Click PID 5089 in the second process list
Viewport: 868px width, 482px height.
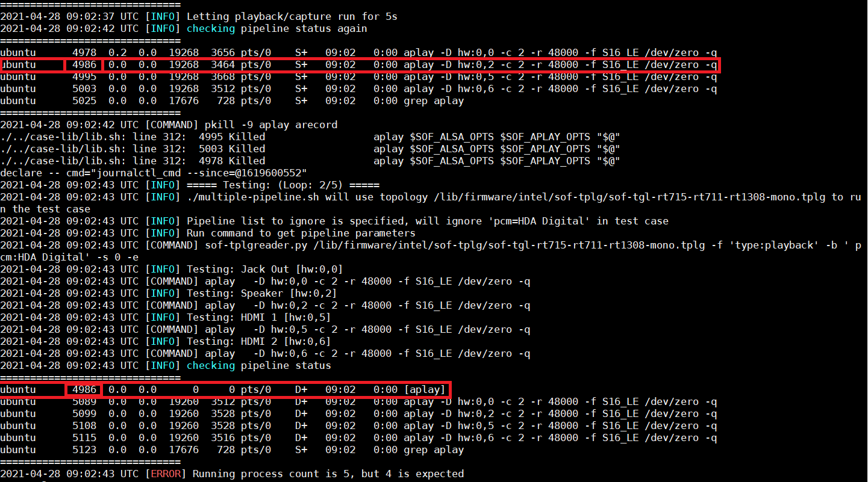tap(84, 402)
